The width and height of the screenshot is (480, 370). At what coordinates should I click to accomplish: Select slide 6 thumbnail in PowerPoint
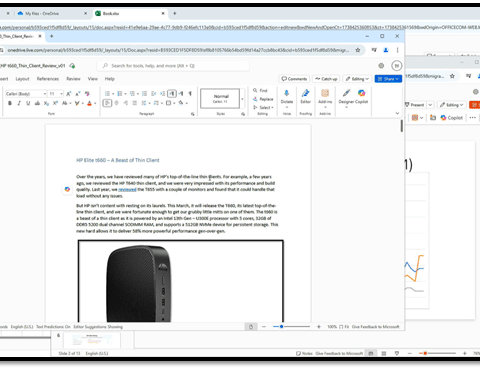(92, 340)
